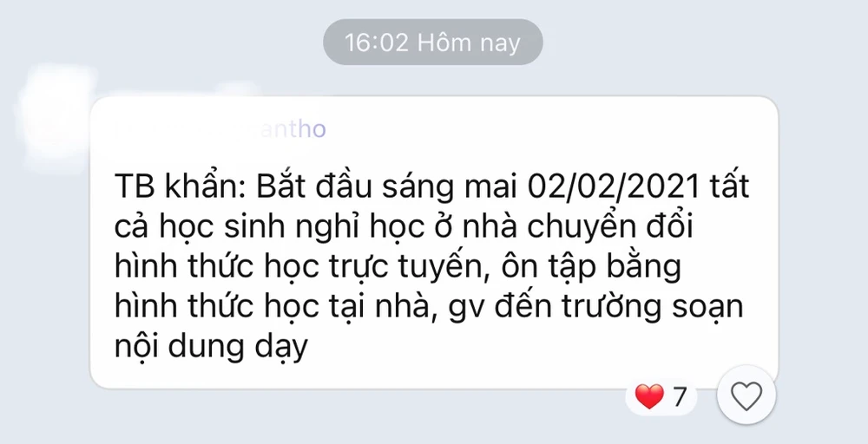Open reaction list showing 7 likes
The width and height of the screenshot is (868, 444).
(x=661, y=396)
